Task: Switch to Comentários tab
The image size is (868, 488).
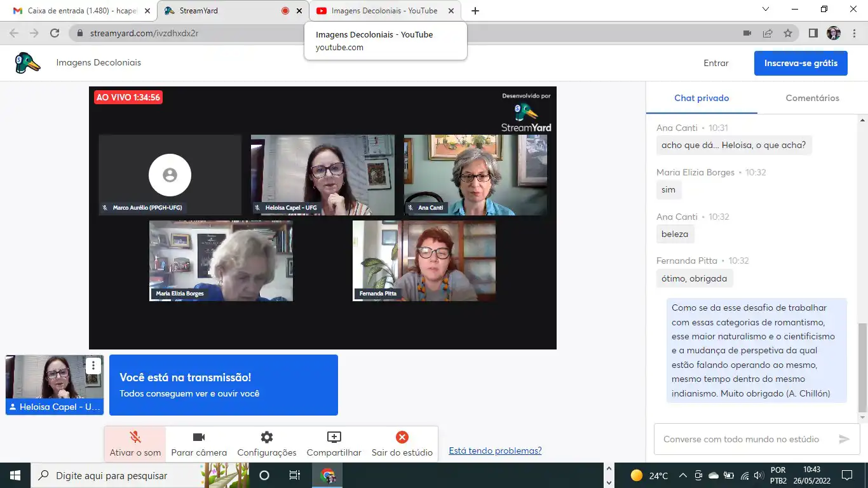Action: coord(812,98)
